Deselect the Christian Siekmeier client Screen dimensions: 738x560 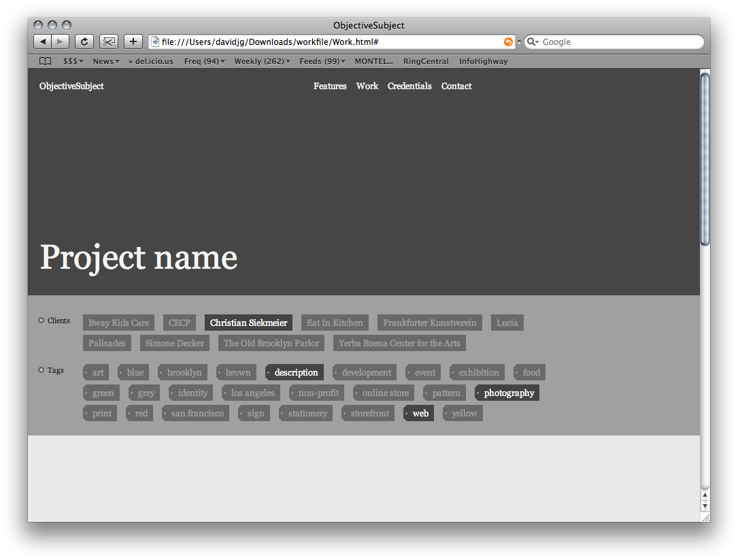tap(248, 323)
